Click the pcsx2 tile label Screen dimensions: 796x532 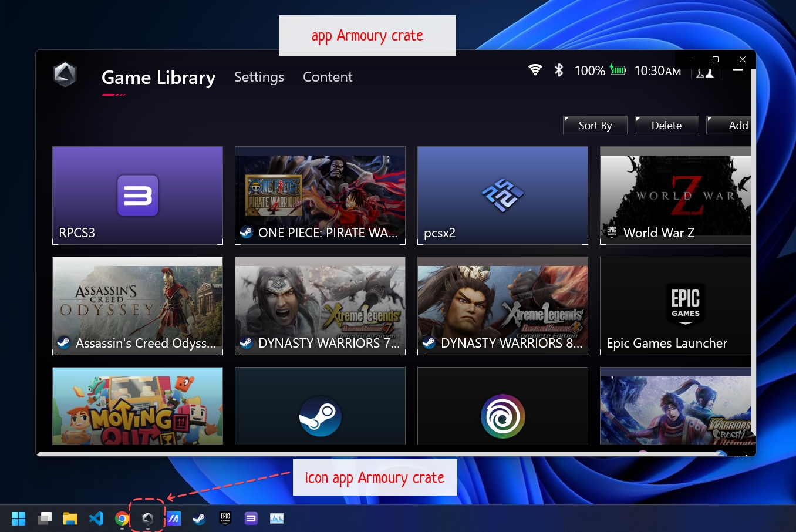tap(440, 233)
